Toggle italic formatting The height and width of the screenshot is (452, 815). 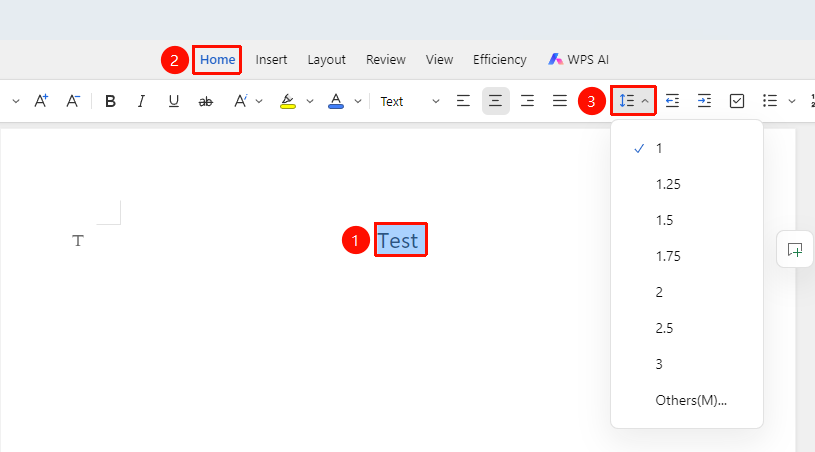[x=141, y=101]
